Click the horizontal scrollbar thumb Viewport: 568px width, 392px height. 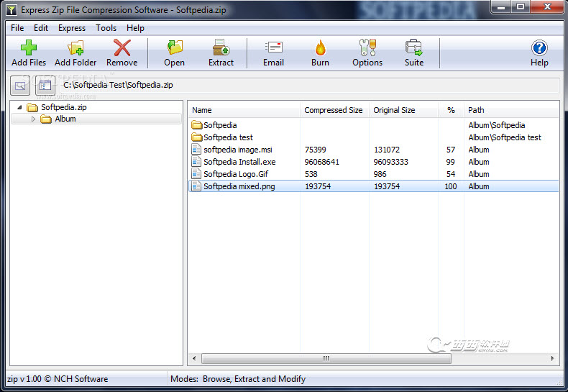(x=326, y=358)
